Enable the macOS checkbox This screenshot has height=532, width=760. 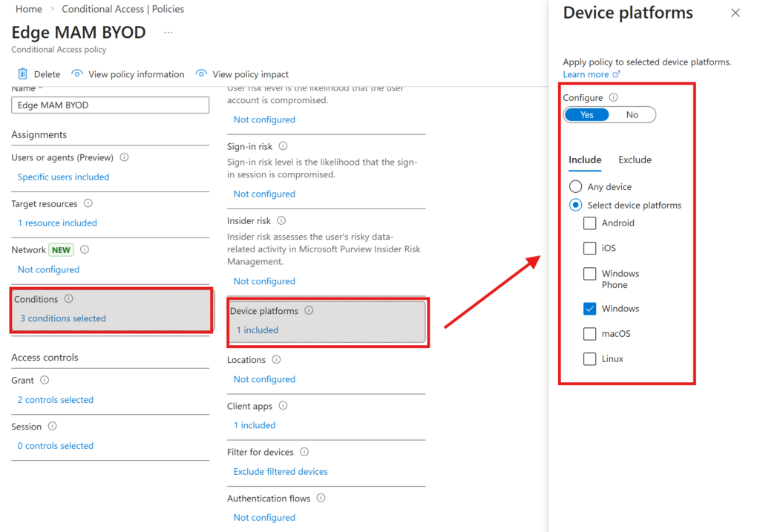click(589, 334)
